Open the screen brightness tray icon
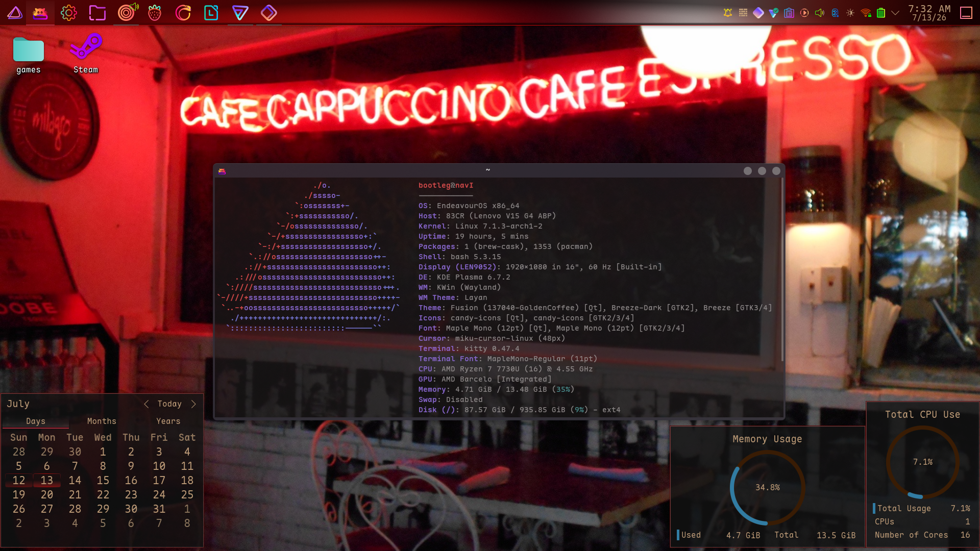 point(850,13)
